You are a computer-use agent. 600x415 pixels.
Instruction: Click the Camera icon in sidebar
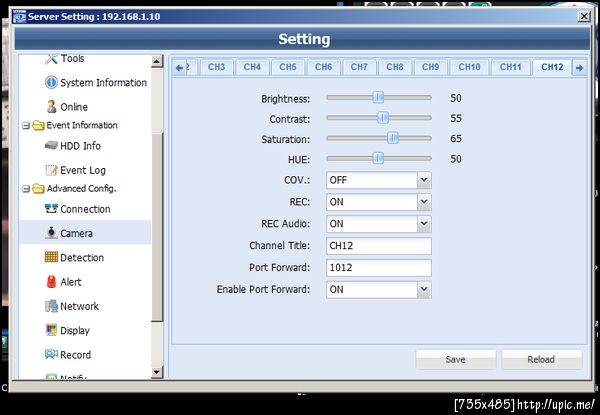(51, 233)
